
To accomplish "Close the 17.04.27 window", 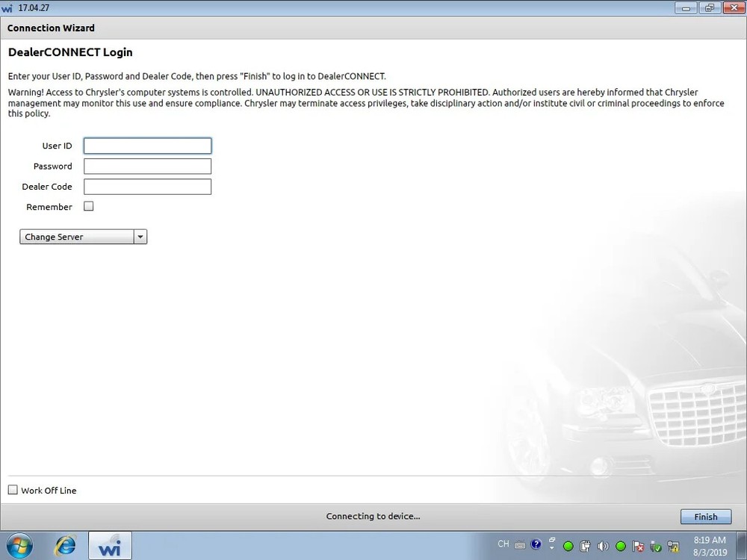I will tap(734, 7).
